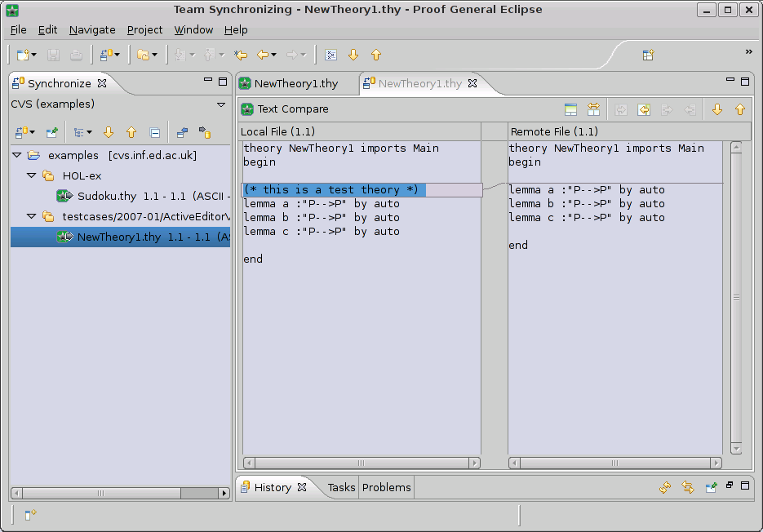Navigate back with the main toolbar arrow
The height and width of the screenshot is (532, 763).
click(263, 55)
